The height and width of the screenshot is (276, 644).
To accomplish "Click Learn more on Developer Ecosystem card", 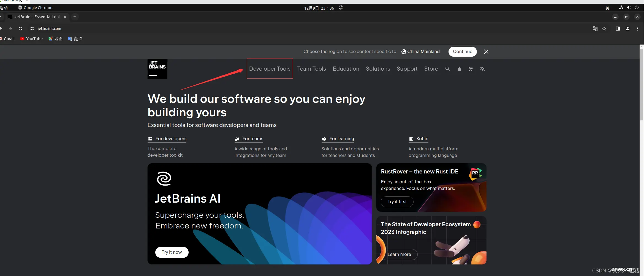I will point(399,255).
